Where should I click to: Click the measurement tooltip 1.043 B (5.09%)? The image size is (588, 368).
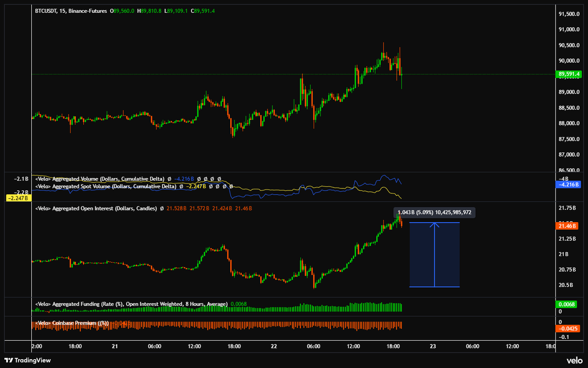tap(435, 213)
